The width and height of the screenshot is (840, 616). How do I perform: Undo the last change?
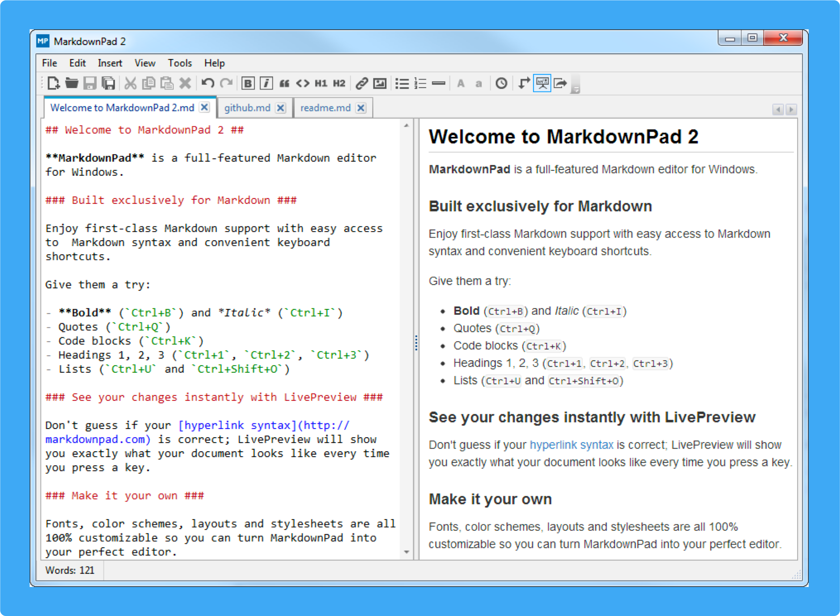208,83
